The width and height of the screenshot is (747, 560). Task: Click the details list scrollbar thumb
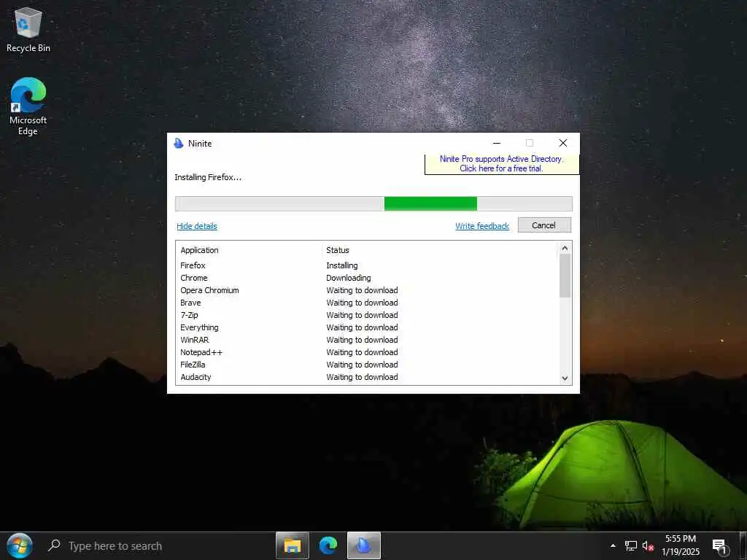pos(565,276)
